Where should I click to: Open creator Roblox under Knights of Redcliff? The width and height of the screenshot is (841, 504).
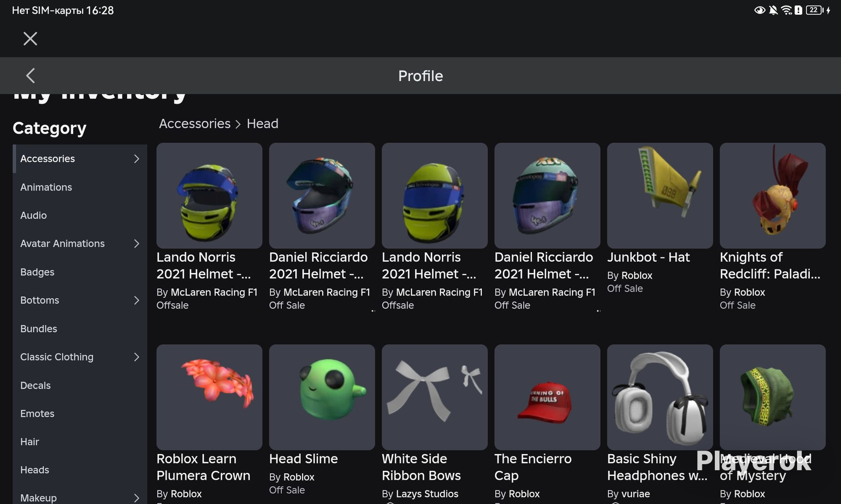click(749, 292)
